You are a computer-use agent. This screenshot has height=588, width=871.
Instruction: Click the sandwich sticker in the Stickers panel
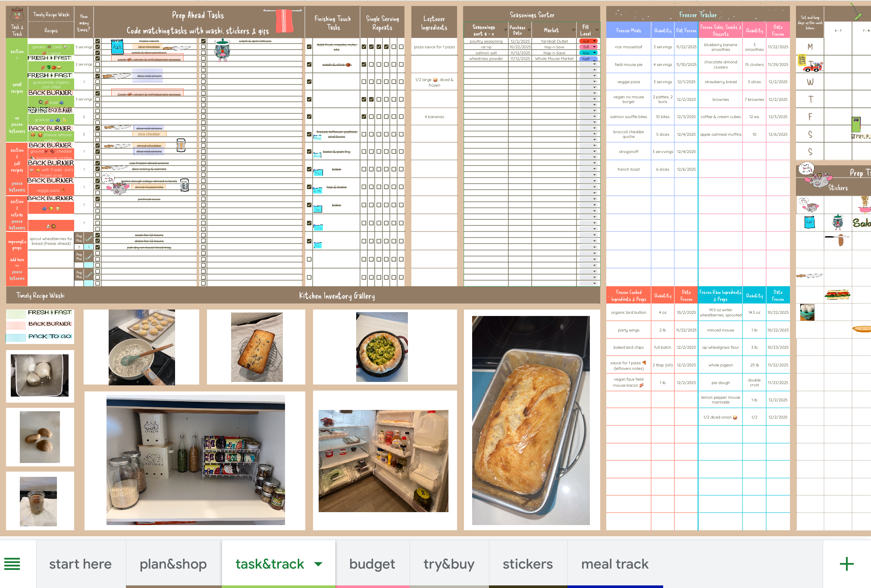(x=838, y=294)
